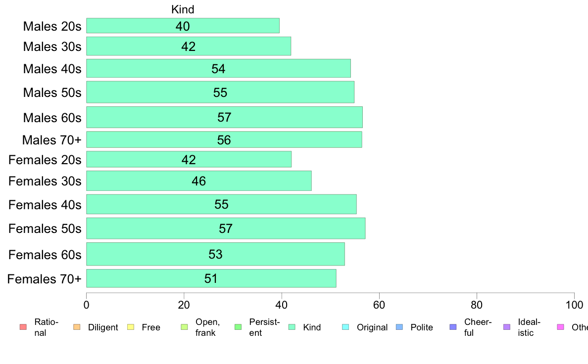Click the green Persistent legend swatch
This screenshot has width=588, height=364.
[x=238, y=327]
